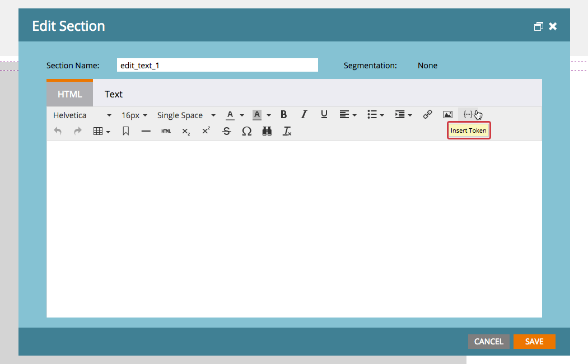Screen dimensions: 588x364
Task: Use find and replace
Action: 267,131
